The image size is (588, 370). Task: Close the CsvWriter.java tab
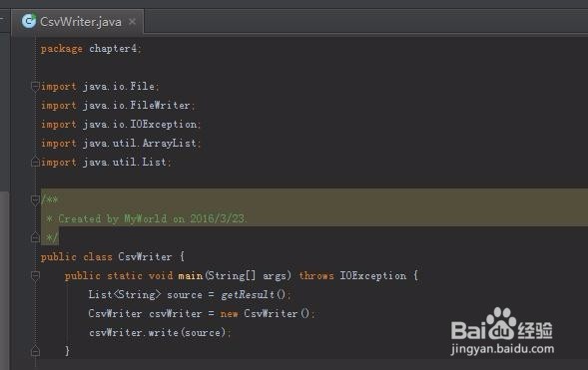pos(132,22)
